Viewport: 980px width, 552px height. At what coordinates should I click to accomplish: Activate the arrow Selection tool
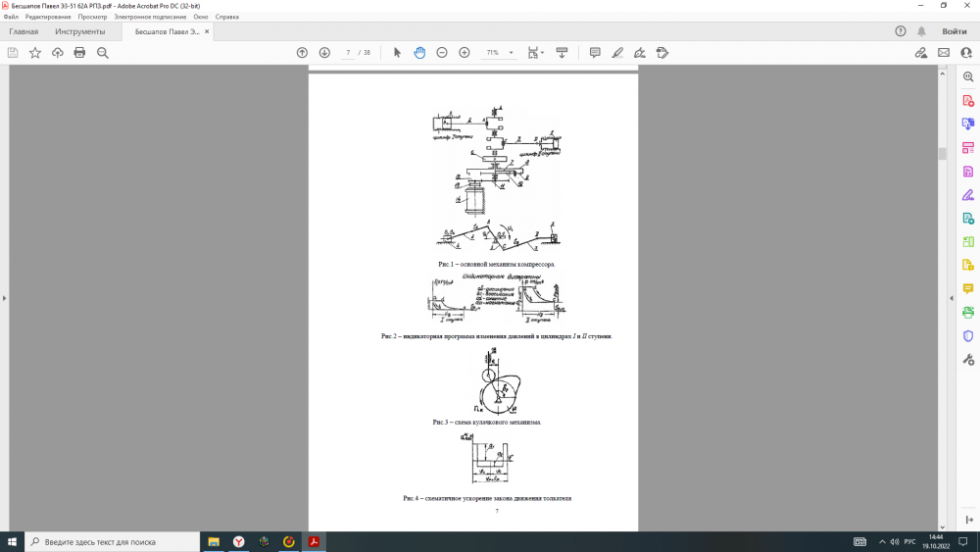click(x=397, y=53)
